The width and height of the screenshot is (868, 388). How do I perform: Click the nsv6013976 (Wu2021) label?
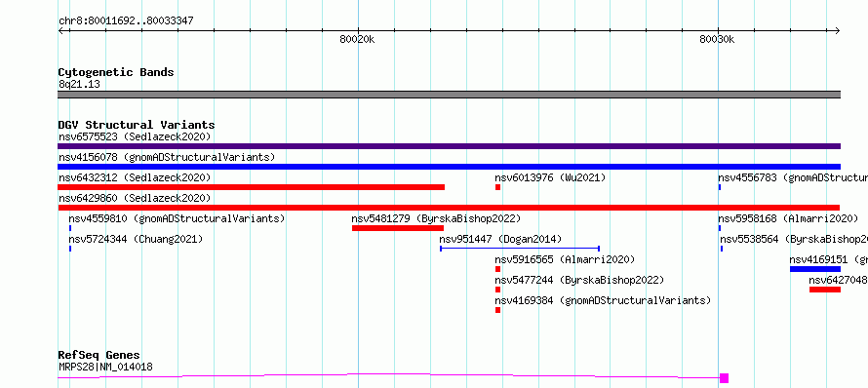pyautogui.click(x=550, y=177)
